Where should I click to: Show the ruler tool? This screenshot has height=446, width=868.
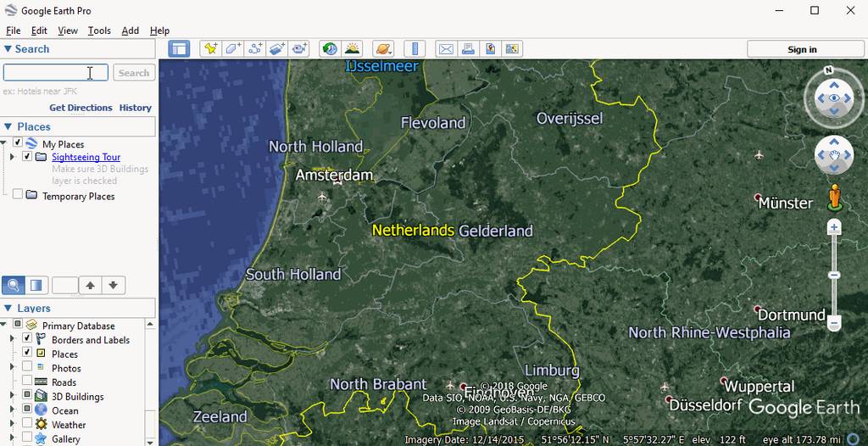click(414, 49)
